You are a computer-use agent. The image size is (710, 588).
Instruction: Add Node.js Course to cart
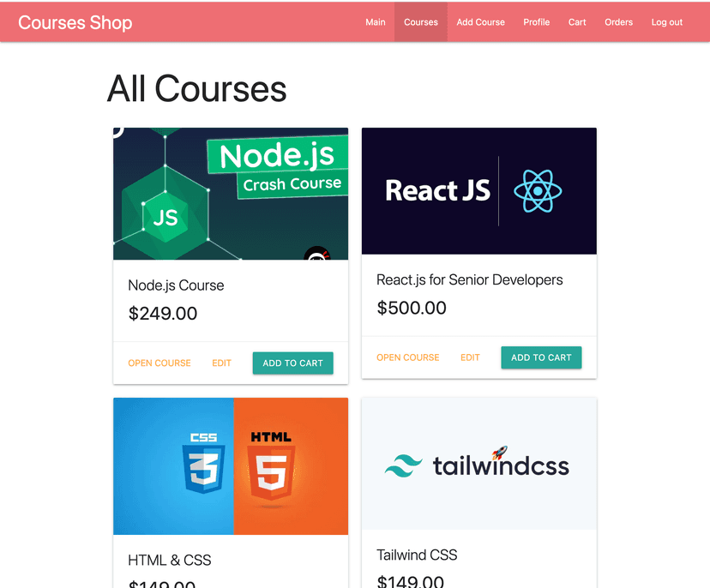(x=292, y=363)
